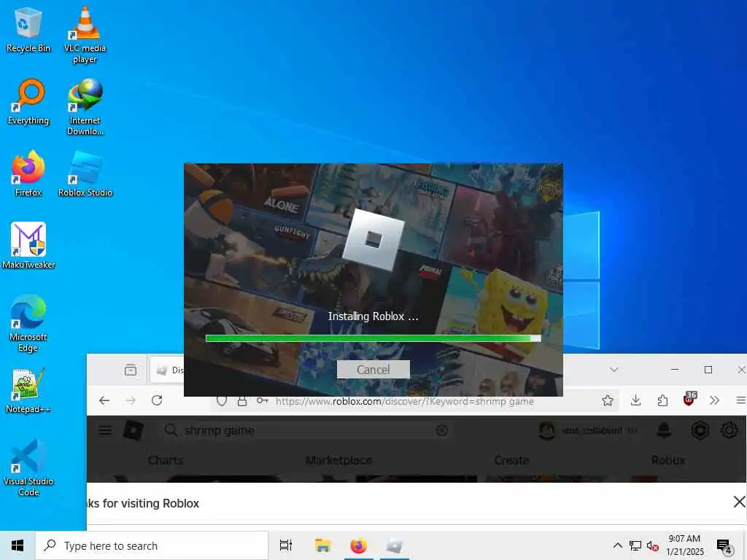
Task: Cancel the Roblox installation
Action: pyautogui.click(x=373, y=370)
